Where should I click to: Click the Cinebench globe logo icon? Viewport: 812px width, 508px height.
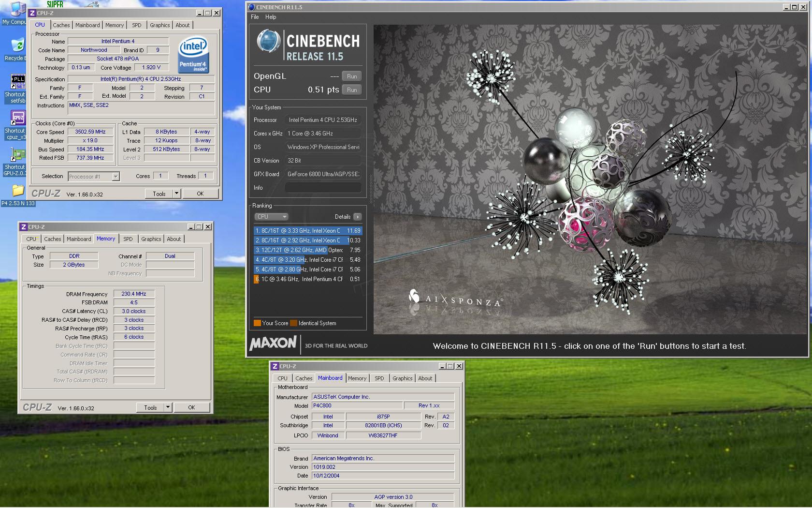(268, 41)
